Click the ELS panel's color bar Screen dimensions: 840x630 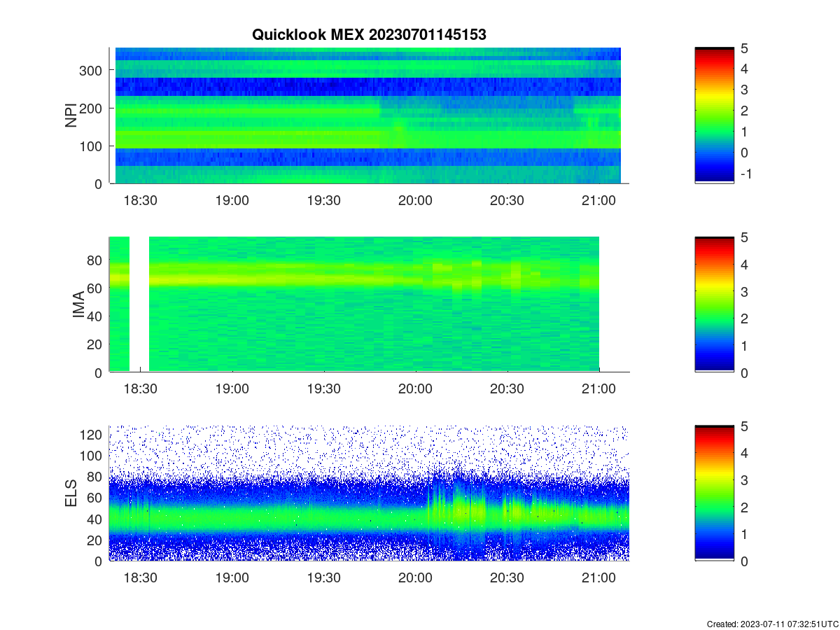click(714, 493)
